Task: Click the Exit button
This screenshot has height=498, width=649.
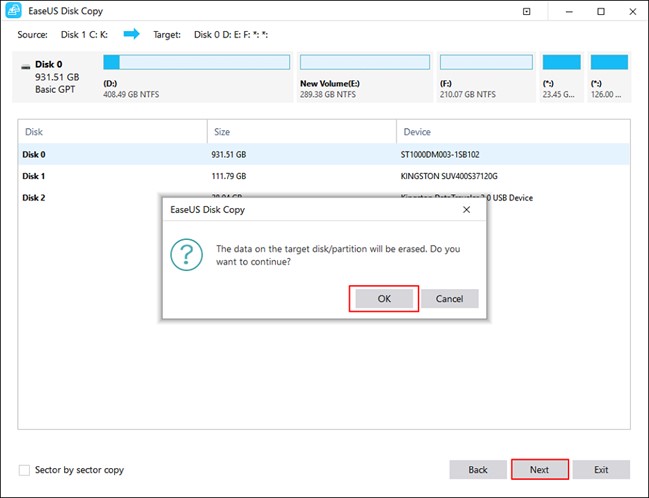Action: click(601, 469)
